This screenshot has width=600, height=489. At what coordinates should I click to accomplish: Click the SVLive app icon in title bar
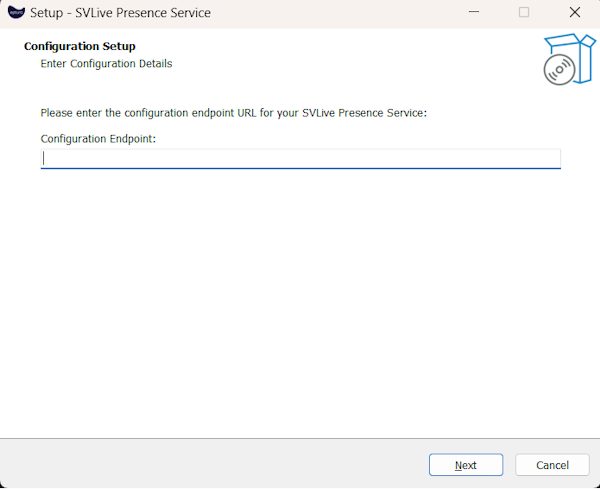16,13
